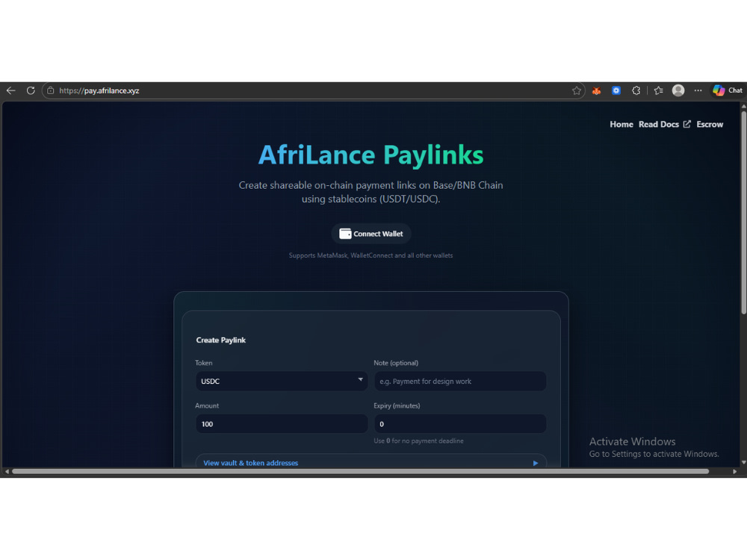
Task: Click the wallet icon in Connect Wallet
Action: pos(345,234)
